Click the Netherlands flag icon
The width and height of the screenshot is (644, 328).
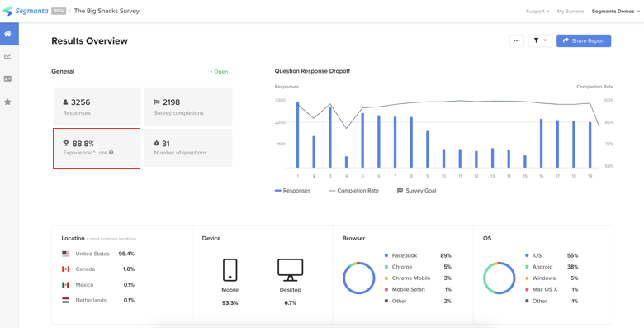point(66,301)
